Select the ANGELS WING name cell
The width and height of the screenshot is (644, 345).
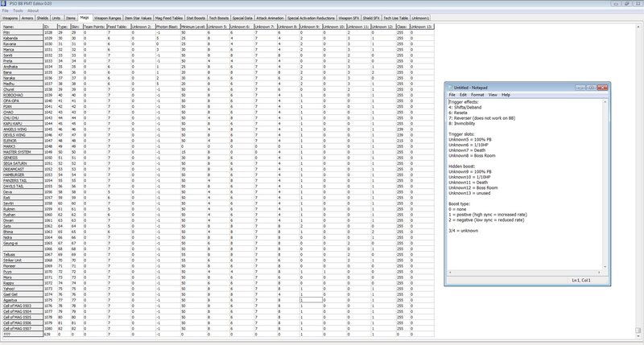[x=23, y=129]
